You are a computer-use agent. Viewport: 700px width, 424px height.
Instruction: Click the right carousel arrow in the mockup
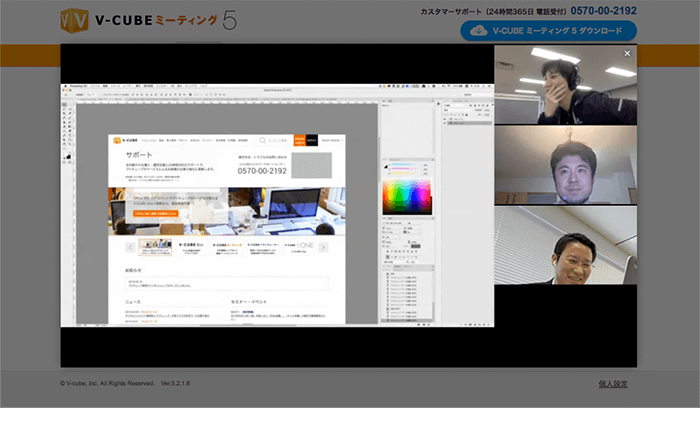coord(323,247)
